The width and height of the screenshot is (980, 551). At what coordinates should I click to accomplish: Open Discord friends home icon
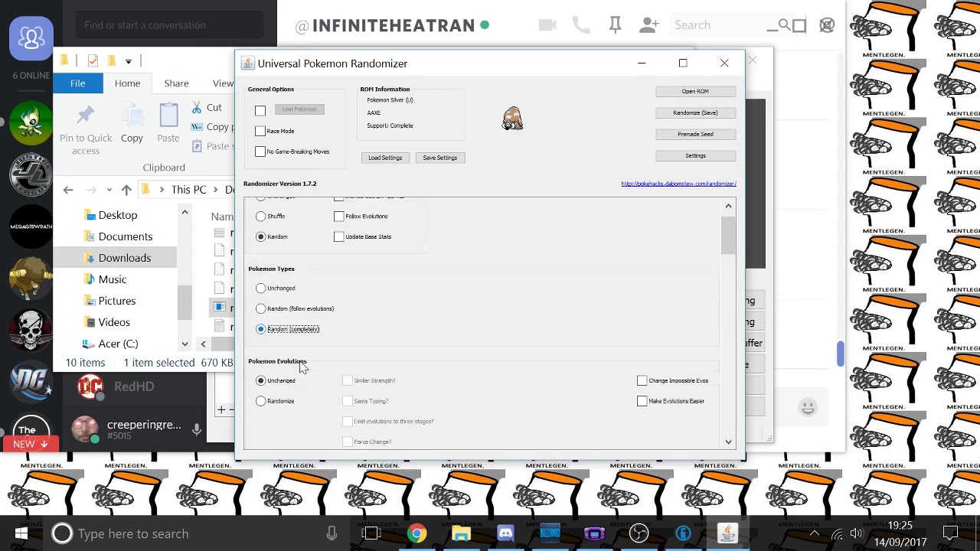(x=31, y=37)
